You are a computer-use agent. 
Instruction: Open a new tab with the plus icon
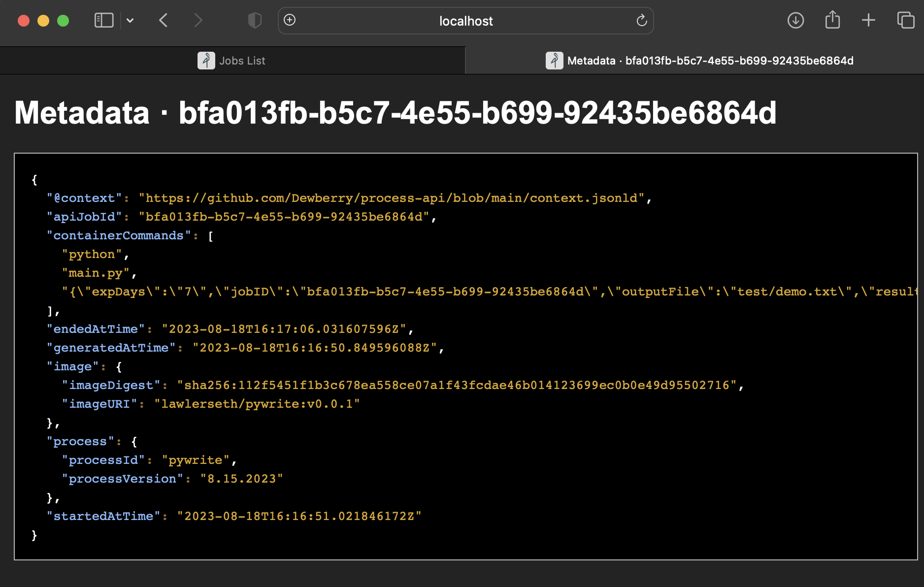[868, 20]
